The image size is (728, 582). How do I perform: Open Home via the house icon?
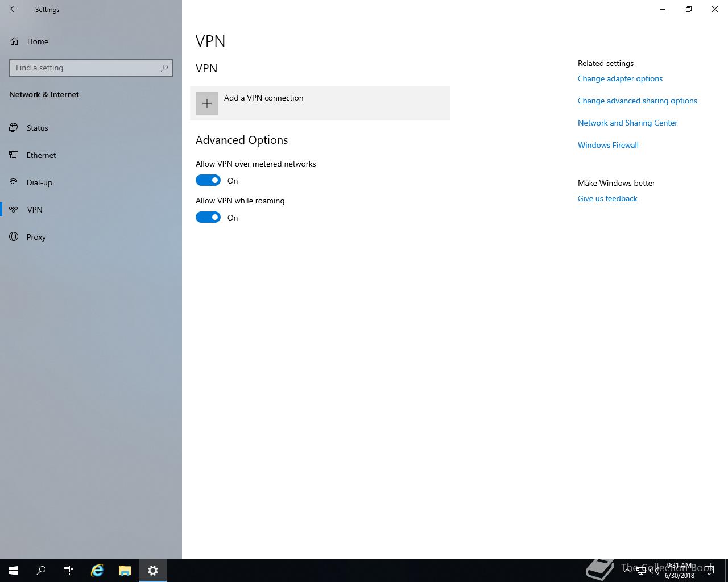[x=14, y=41]
